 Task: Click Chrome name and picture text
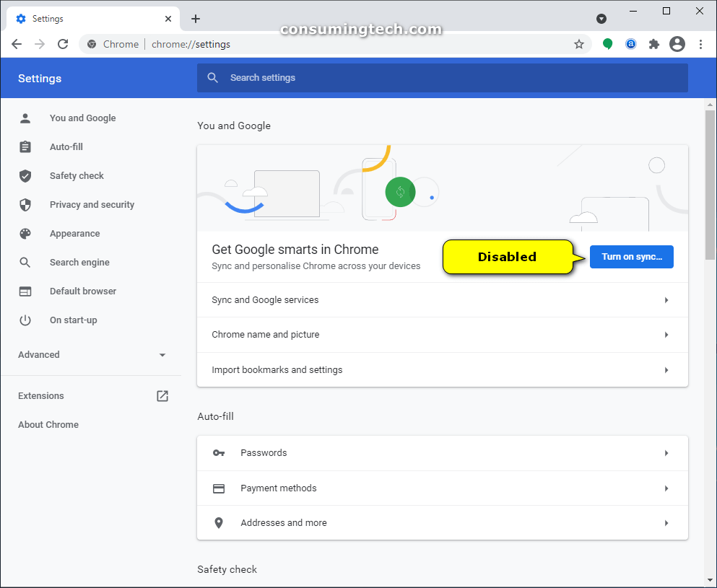265,335
